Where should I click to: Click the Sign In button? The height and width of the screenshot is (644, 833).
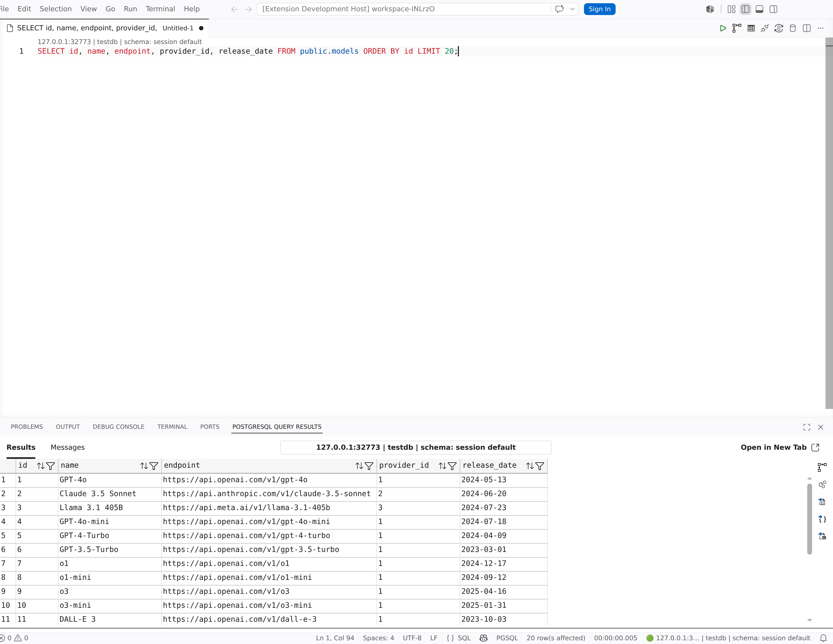[x=600, y=9]
